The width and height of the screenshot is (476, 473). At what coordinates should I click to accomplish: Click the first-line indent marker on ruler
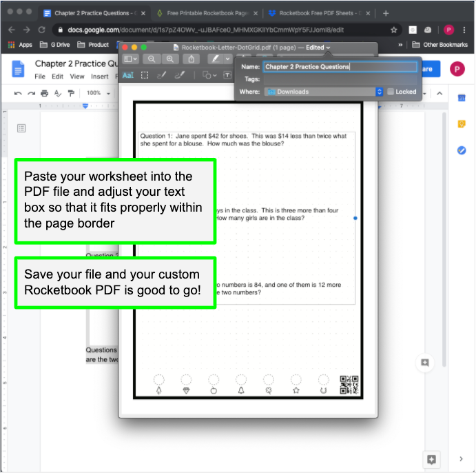[85, 105]
